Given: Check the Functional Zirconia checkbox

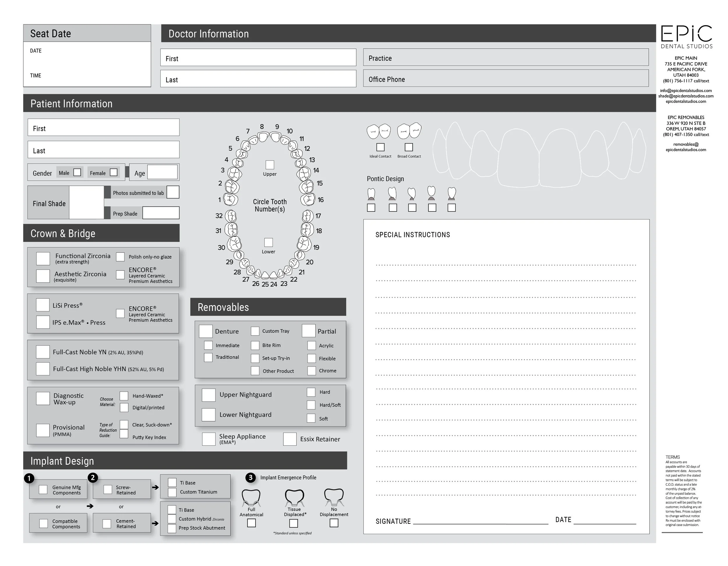Looking at the screenshot, I should (x=43, y=258).
